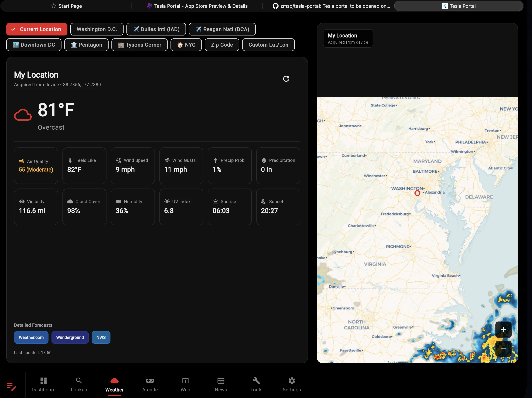
Task: Switch to the Tesla Portal browser tab
Action: tap(459, 6)
